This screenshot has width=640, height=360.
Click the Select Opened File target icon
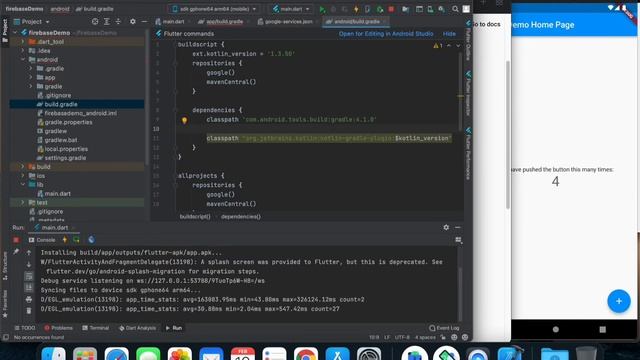tap(95, 21)
